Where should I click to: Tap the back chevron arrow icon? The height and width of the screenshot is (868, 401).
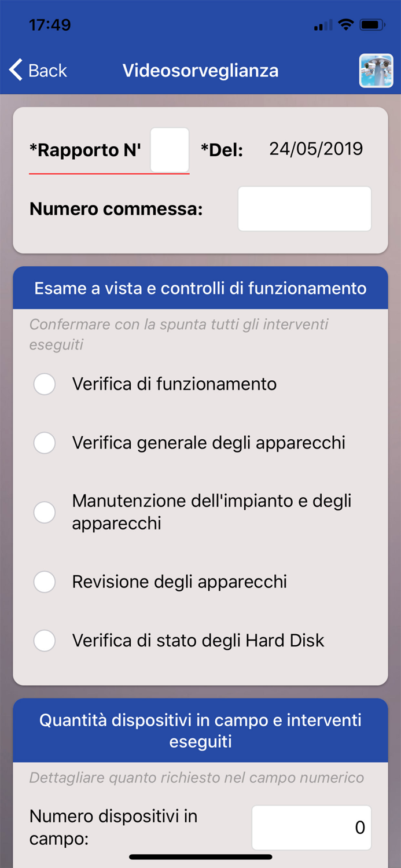click(x=15, y=69)
